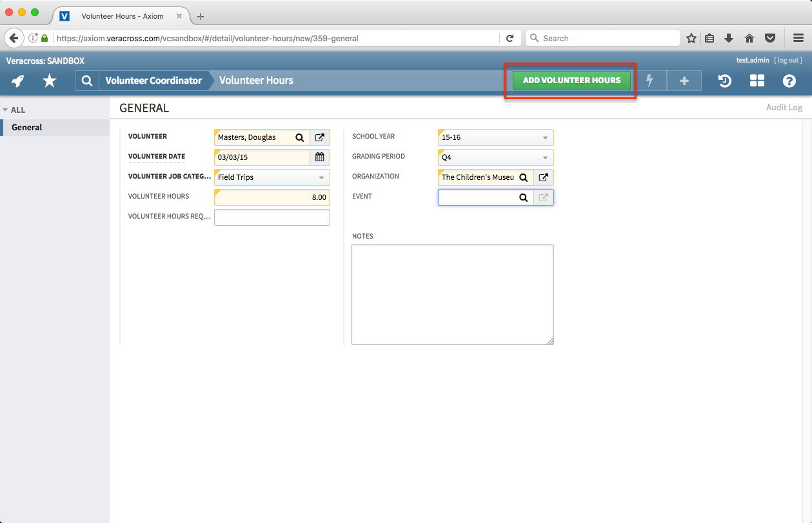Click the lightning bolt actions icon
The image size is (812, 523).
click(651, 81)
